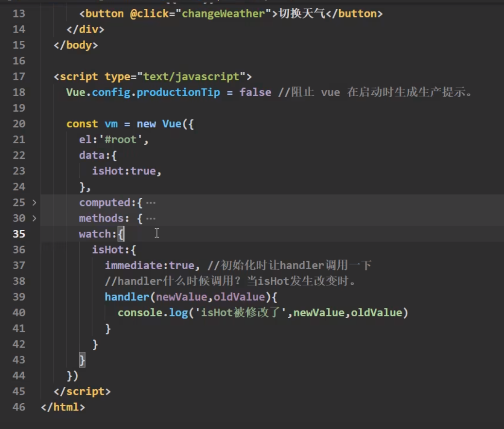Click 'immediate:true,' on line 37

click(x=152, y=265)
